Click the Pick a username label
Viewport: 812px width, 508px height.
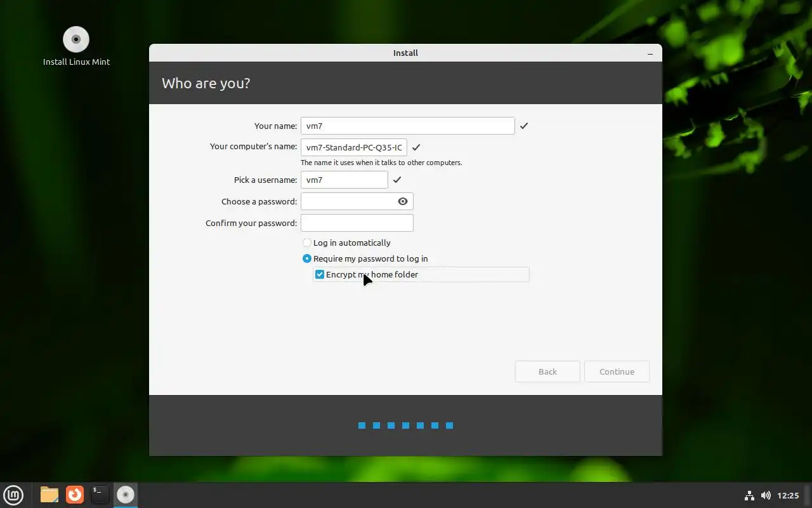point(265,180)
